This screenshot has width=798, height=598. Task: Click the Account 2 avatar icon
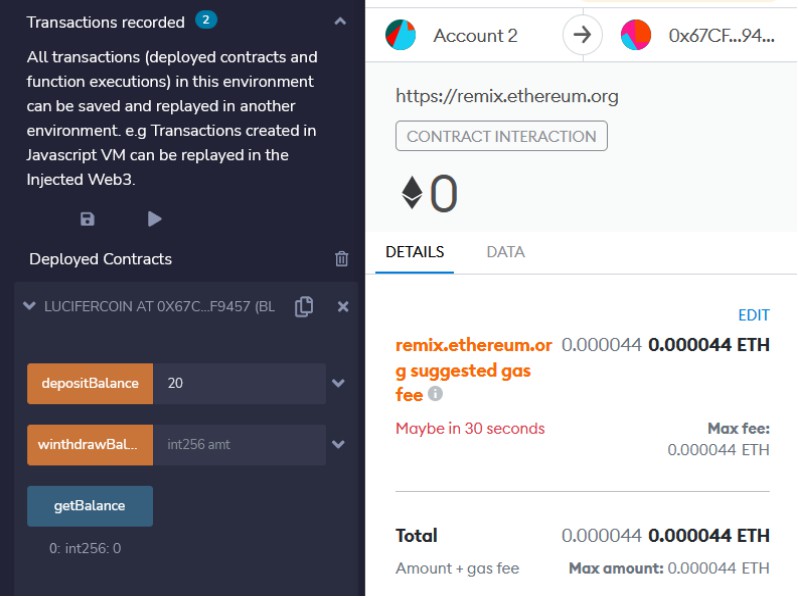(x=401, y=35)
